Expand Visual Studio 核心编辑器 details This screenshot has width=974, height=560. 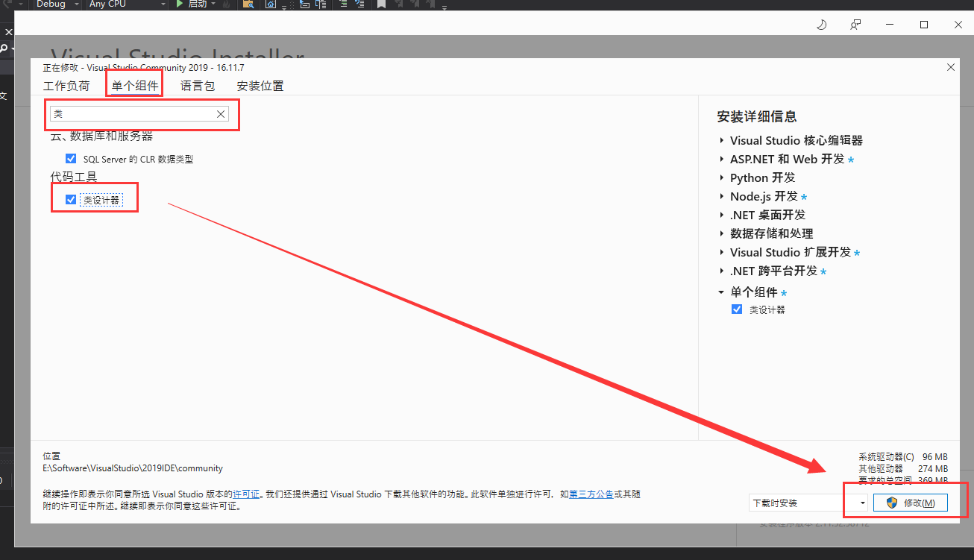(722, 140)
